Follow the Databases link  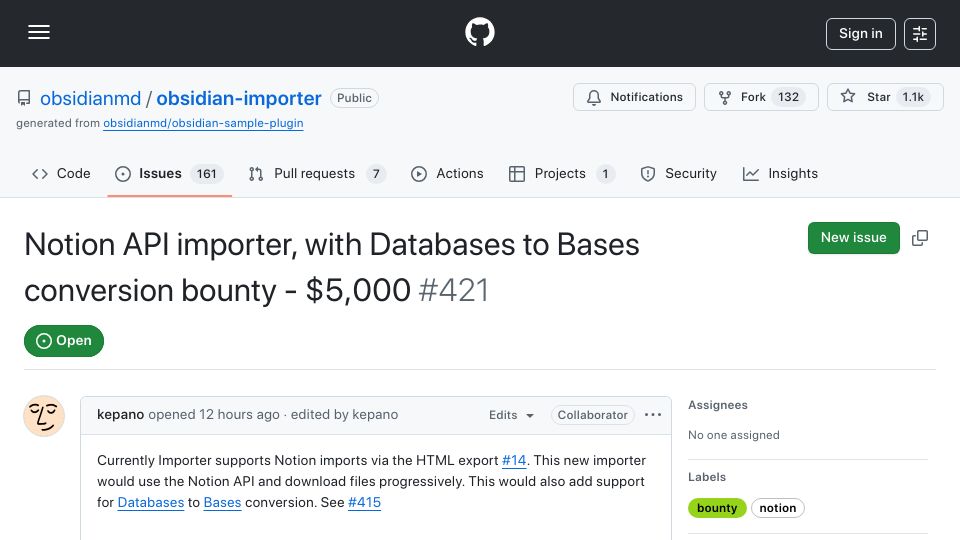[x=151, y=502]
